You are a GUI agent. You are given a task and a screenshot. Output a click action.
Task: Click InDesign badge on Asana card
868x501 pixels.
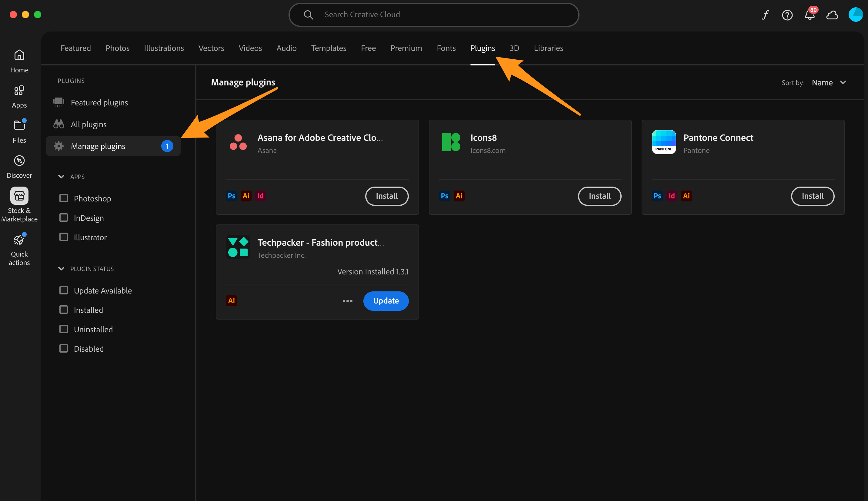tap(261, 196)
